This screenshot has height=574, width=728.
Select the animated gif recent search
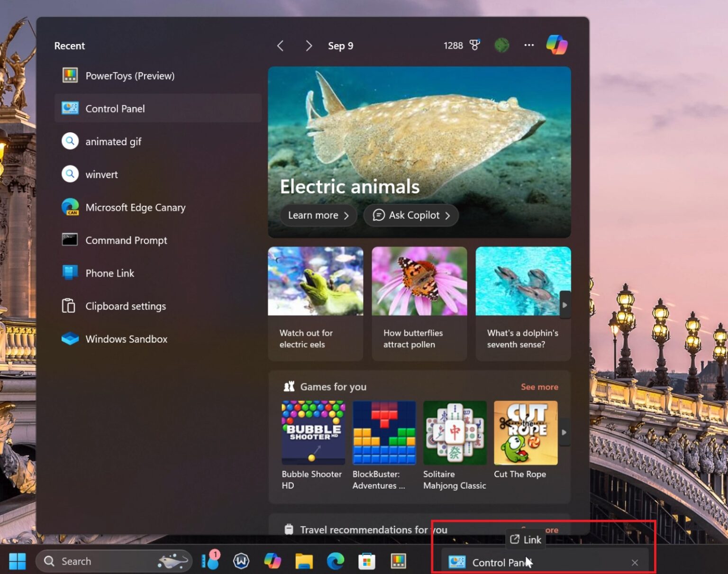[x=113, y=141]
